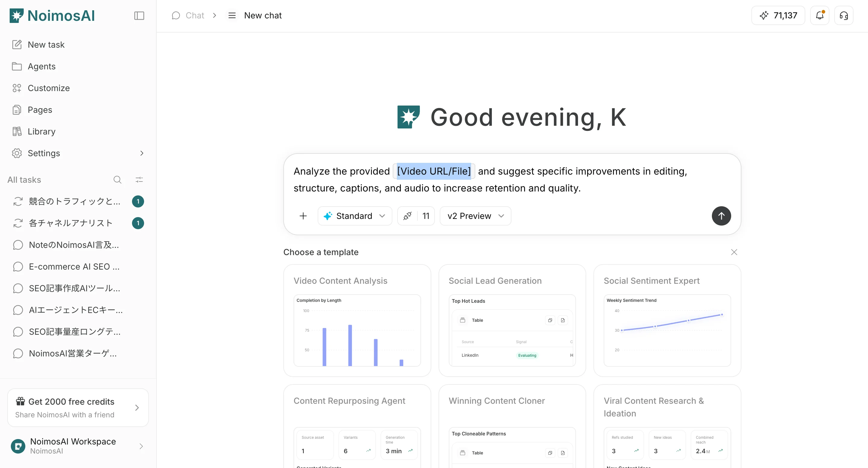Export the Top Cloneable Patterns table file
Screen dimensions: 868x468
coord(563,453)
